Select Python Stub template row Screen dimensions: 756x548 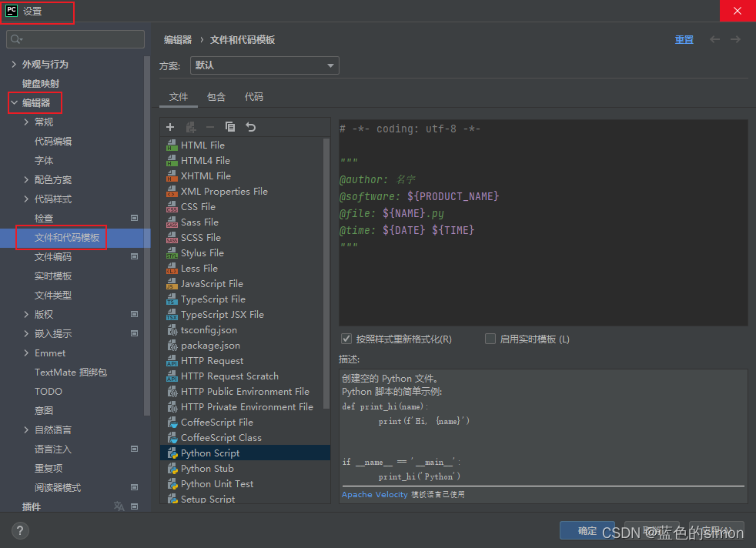pyautogui.click(x=245, y=469)
